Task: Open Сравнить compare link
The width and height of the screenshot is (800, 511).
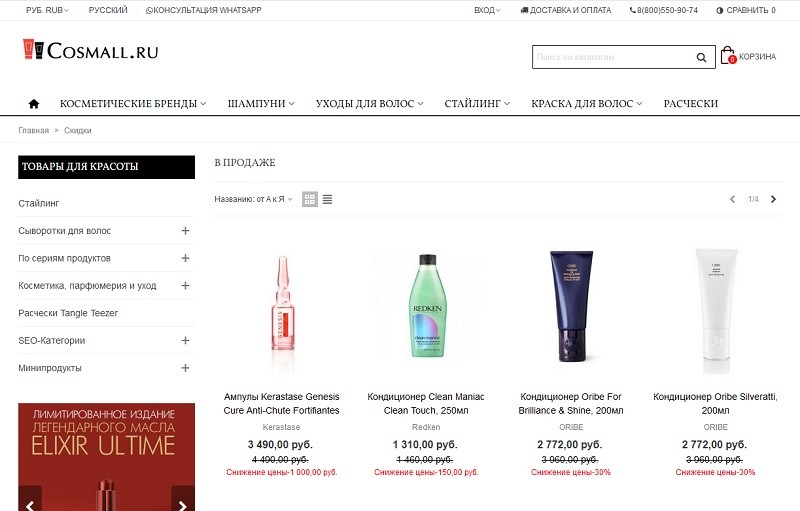Action: coord(746,10)
